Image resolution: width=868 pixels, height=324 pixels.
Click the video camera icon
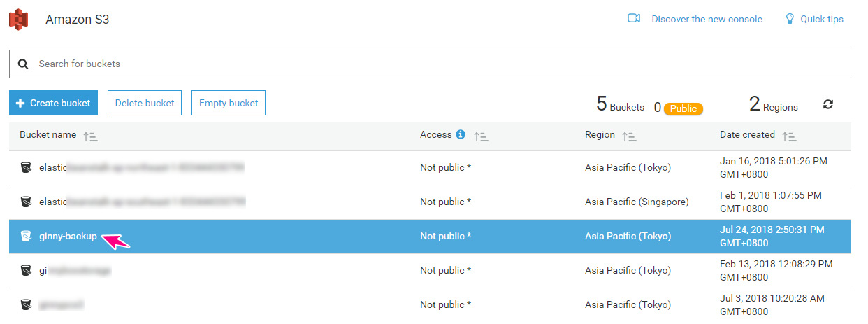tap(634, 19)
